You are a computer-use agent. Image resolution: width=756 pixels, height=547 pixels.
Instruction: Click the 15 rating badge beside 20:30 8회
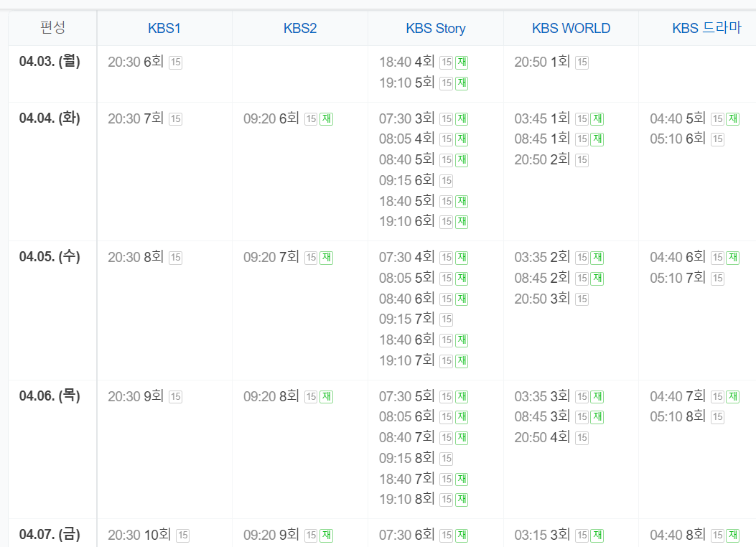coord(175,258)
